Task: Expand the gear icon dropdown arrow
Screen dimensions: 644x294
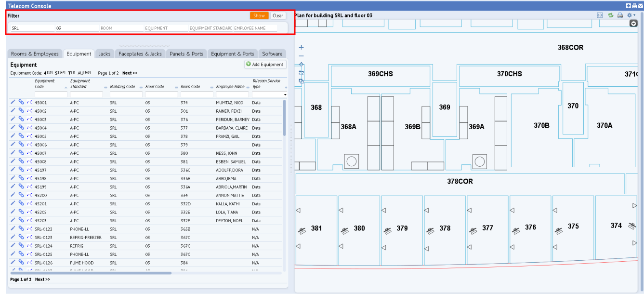Action: point(634,15)
